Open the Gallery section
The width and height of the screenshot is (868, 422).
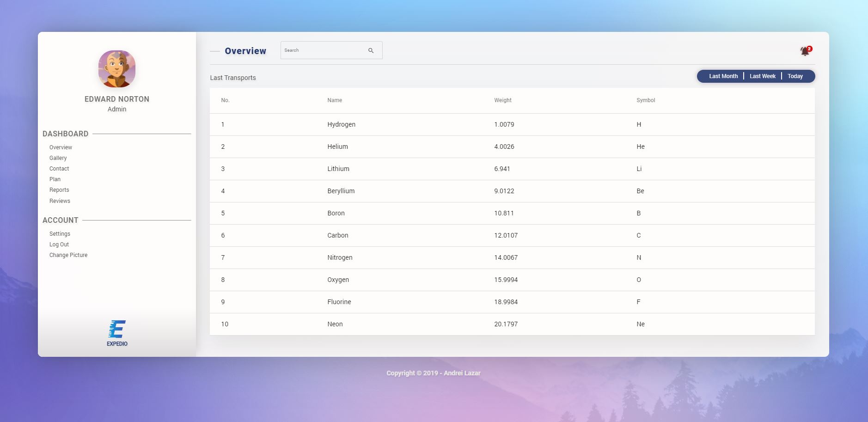click(x=58, y=158)
